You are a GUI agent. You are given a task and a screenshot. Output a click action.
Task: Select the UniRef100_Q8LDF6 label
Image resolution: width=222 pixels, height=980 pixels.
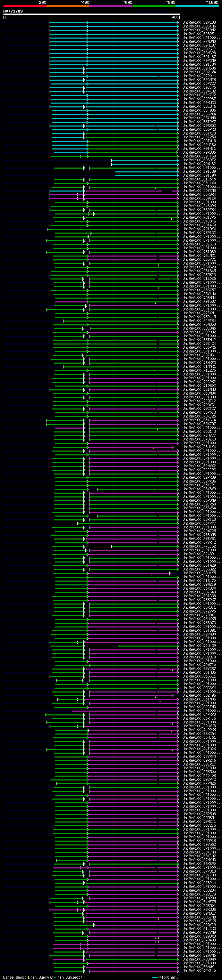[199, 106]
